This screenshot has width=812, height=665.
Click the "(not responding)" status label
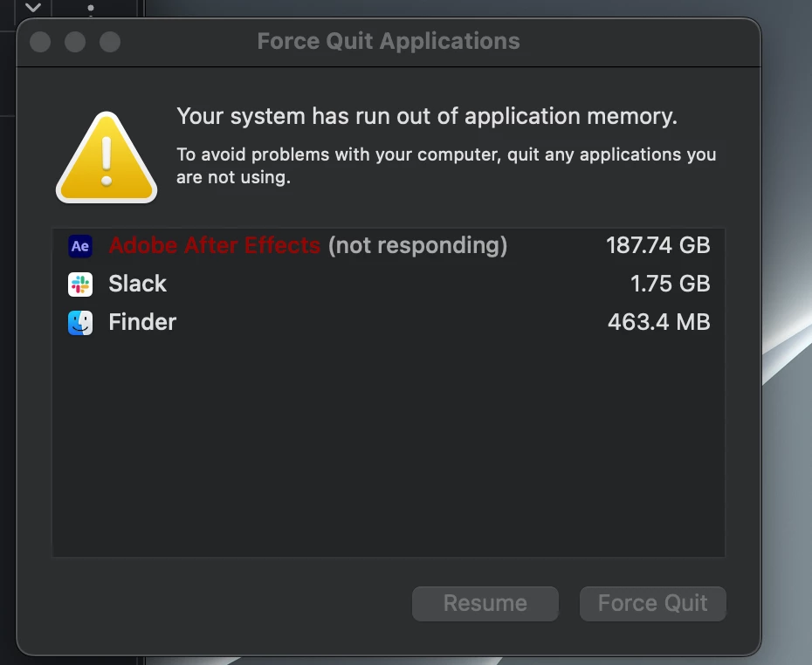coord(417,246)
